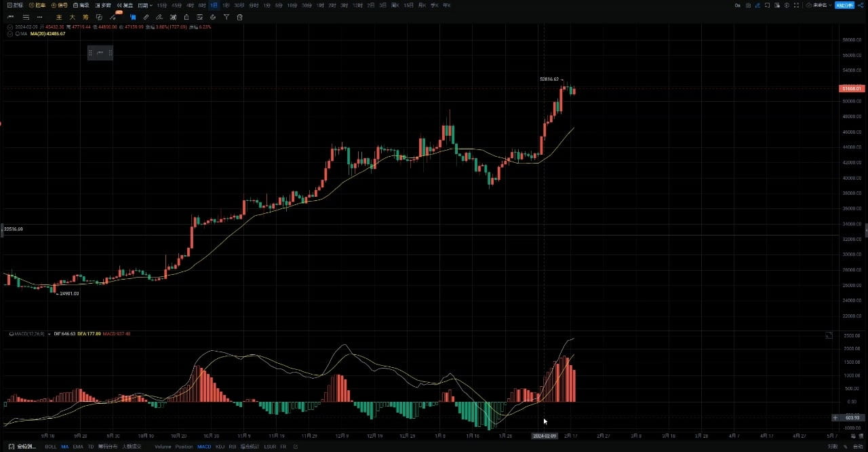
Task: Select the trend line drawing tool
Action: pos(10,17)
